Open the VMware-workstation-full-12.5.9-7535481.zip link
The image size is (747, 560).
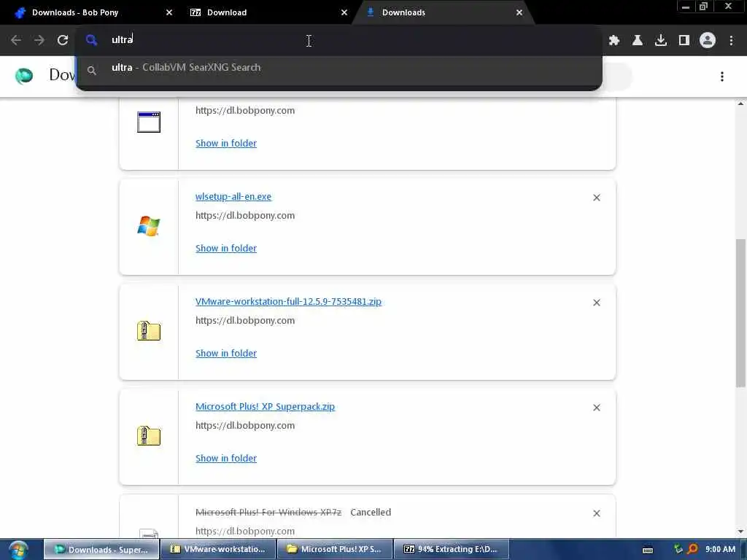pos(288,301)
